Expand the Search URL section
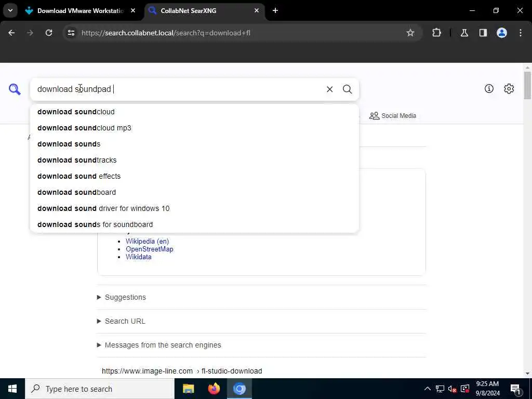The width and height of the screenshot is (532, 399). [121, 321]
